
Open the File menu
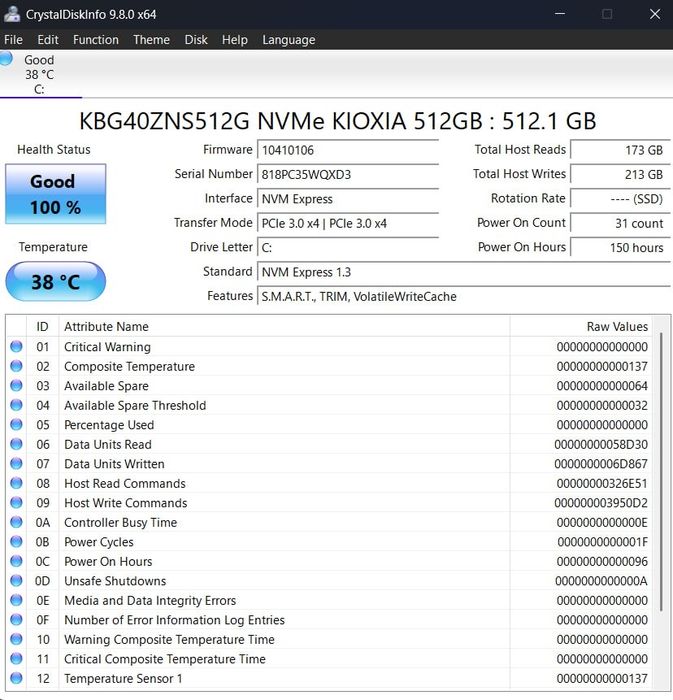13,40
